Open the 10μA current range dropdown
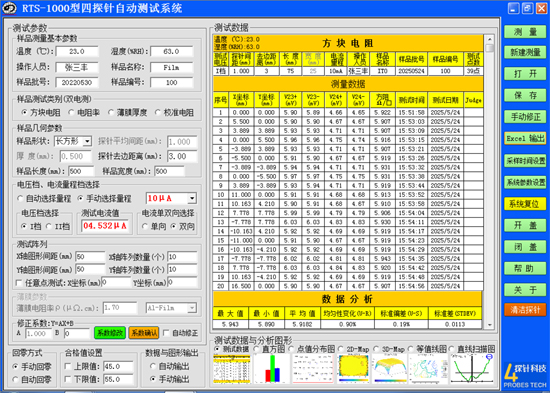550x393 pixels. point(192,198)
